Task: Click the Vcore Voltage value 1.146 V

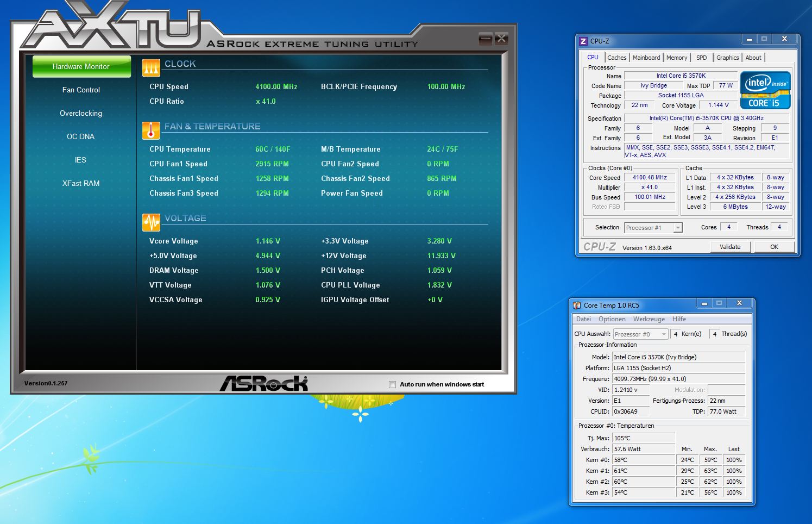Action: (268, 241)
